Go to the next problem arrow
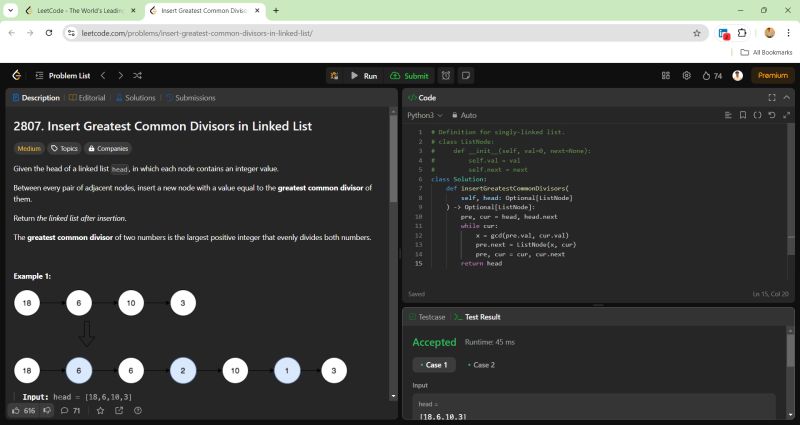The width and height of the screenshot is (800, 425). pyautogui.click(x=120, y=75)
